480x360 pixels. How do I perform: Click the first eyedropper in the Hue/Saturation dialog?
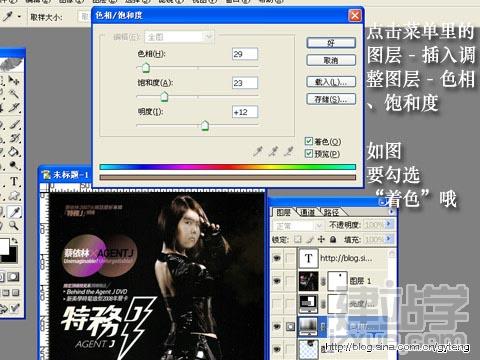(258, 152)
